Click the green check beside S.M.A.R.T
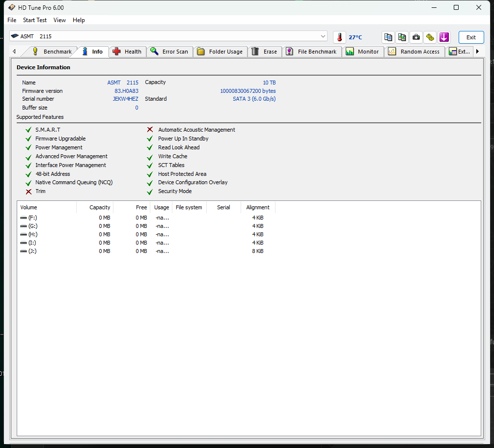Screen dimensions: 494x448 [x=28, y=130]
